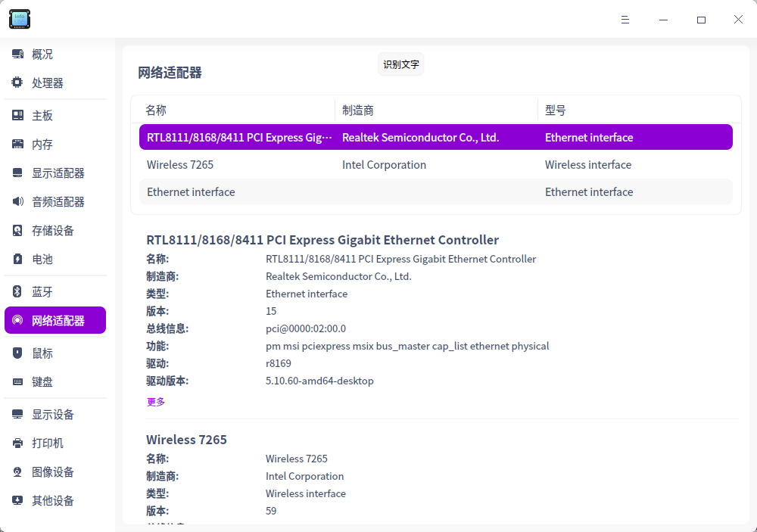
Task: Open 内存 sidebar label
Action: [x=42, y=145]
